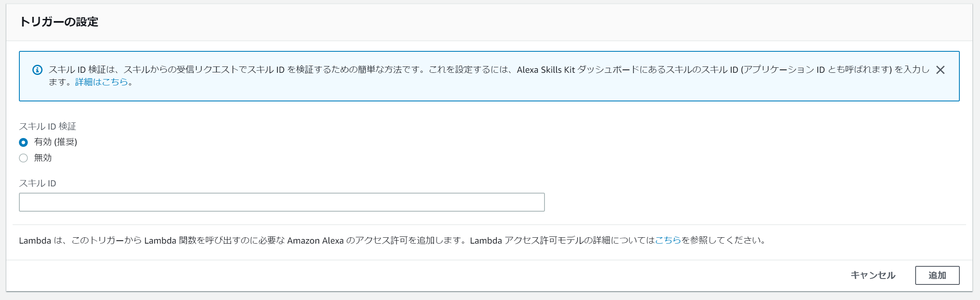Click the 無効 option label text

pyautogui.click(x=43, y=158)
